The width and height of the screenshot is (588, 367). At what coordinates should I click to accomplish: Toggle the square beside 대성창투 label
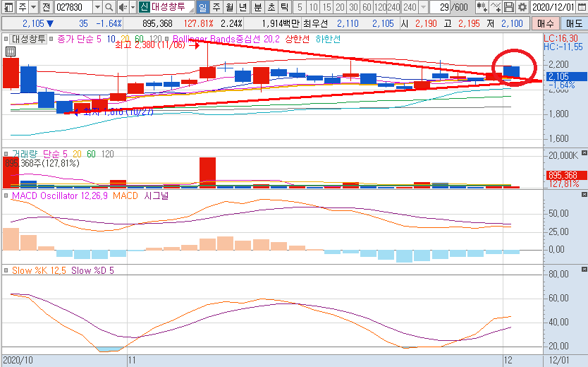click(6, 39)
